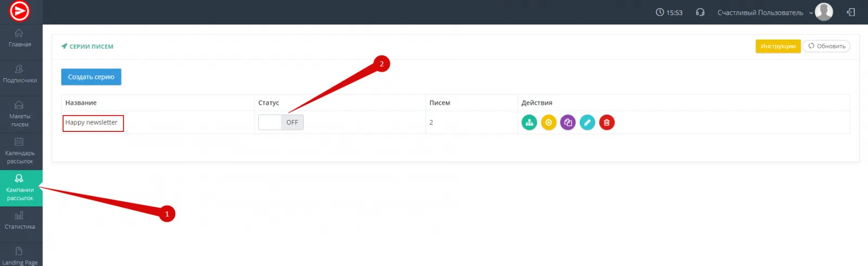
Task: Open Макеты писем in the sidebar
Action: pos(20,113)
